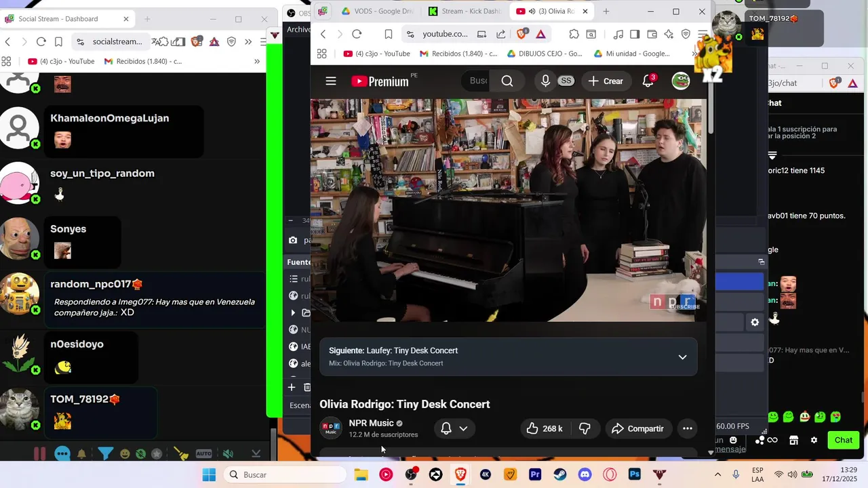The image size is (868, 488).
Task: Click the Compartir share button
Action: pos(637,428)
